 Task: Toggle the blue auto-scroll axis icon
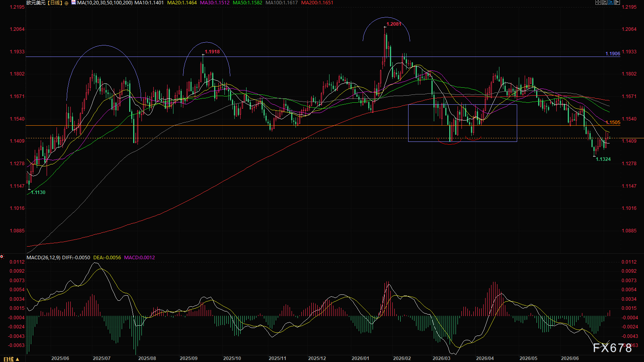coord(611,2)
